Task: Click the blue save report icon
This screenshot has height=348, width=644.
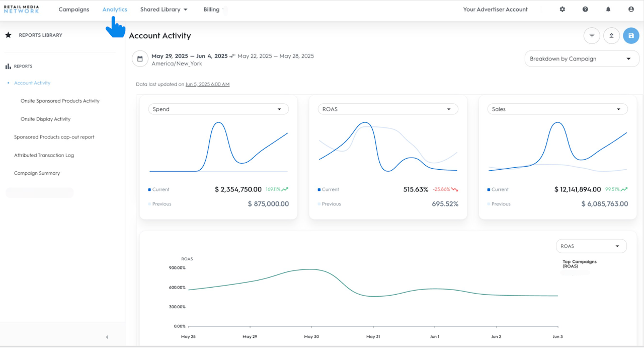Action: point(631,36)
